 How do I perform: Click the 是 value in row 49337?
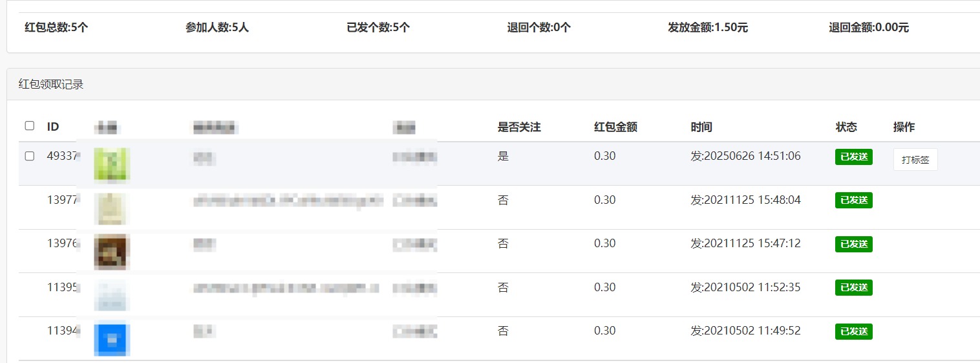click(x=503, y=156)
